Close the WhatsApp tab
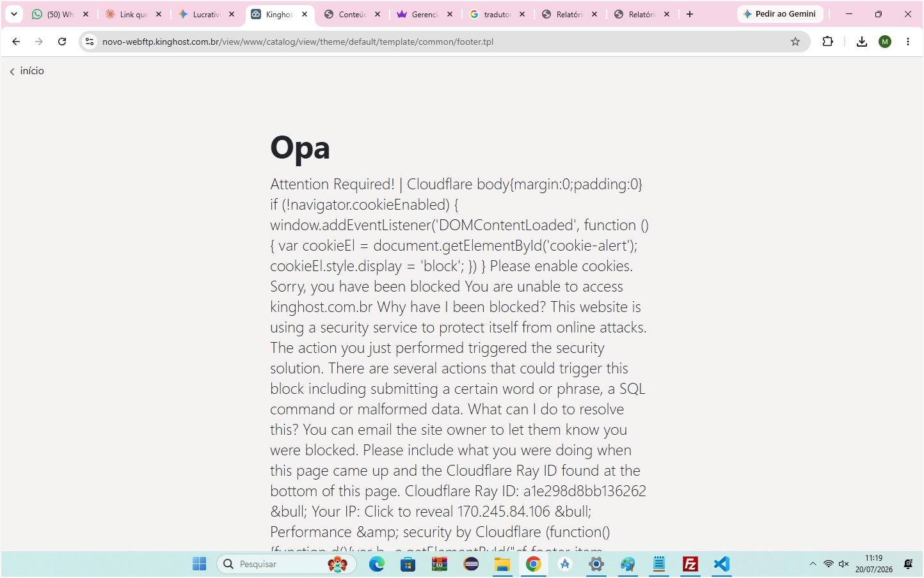The height and width of the screenshot is (578, 924). (86, 14)
